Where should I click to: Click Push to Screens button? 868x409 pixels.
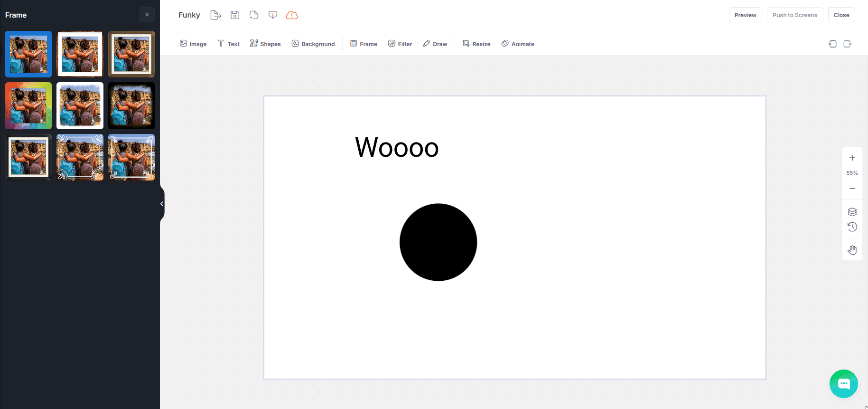tap(795, 15)
